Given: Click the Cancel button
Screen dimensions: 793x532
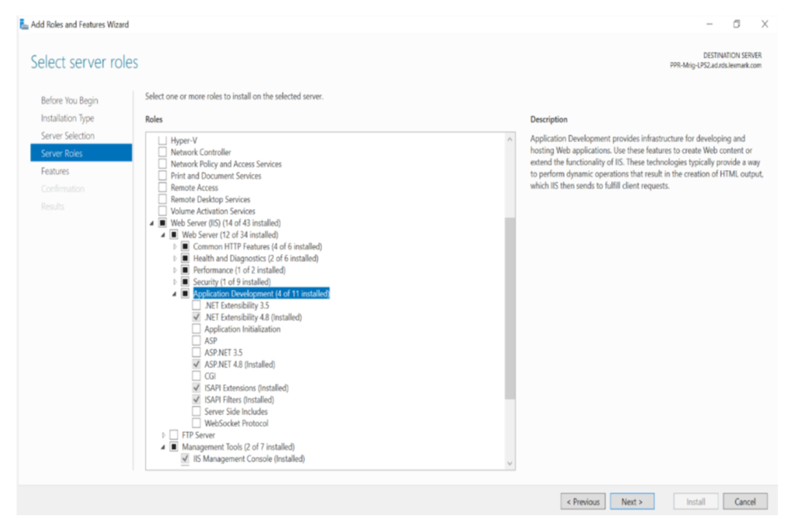Looking at the screenshot, I should pyautogui.click(x=745, y=502).
